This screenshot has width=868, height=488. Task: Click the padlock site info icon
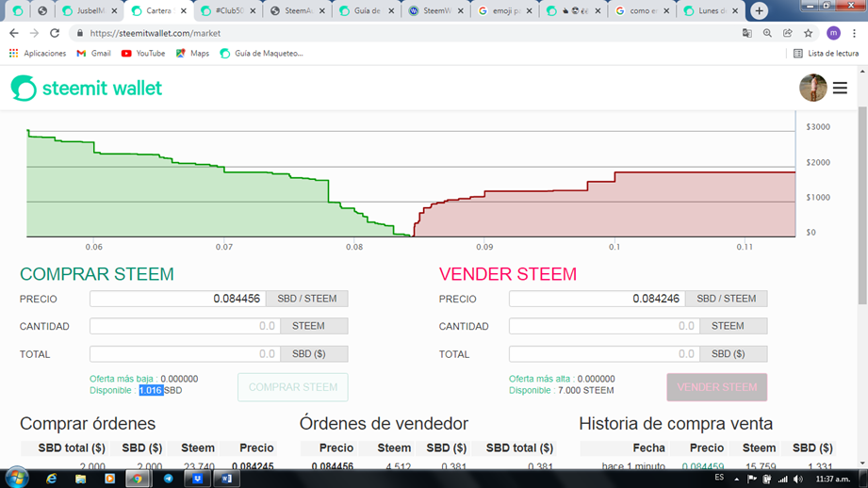(x=80, y=33)
